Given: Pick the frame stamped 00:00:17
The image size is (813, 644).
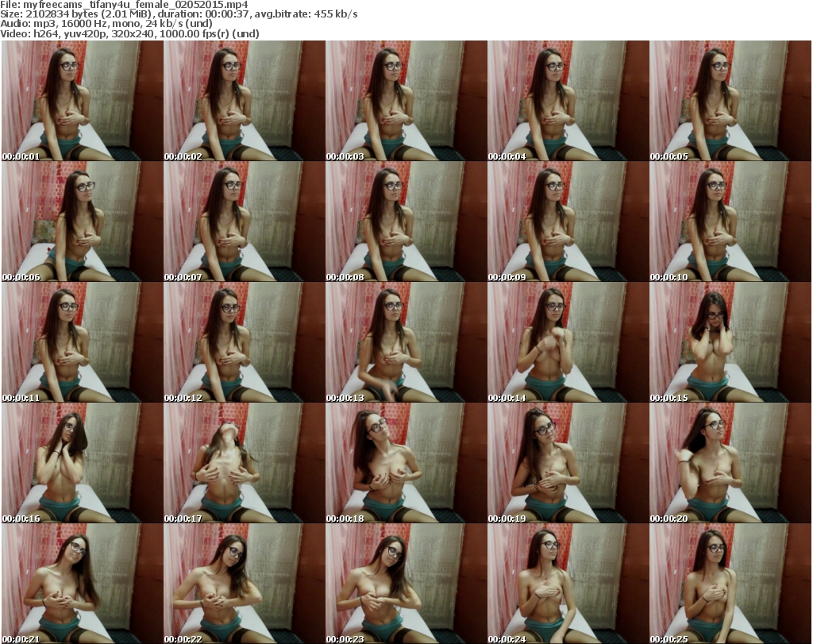Looking at the screenshot, I should [245, 463].
